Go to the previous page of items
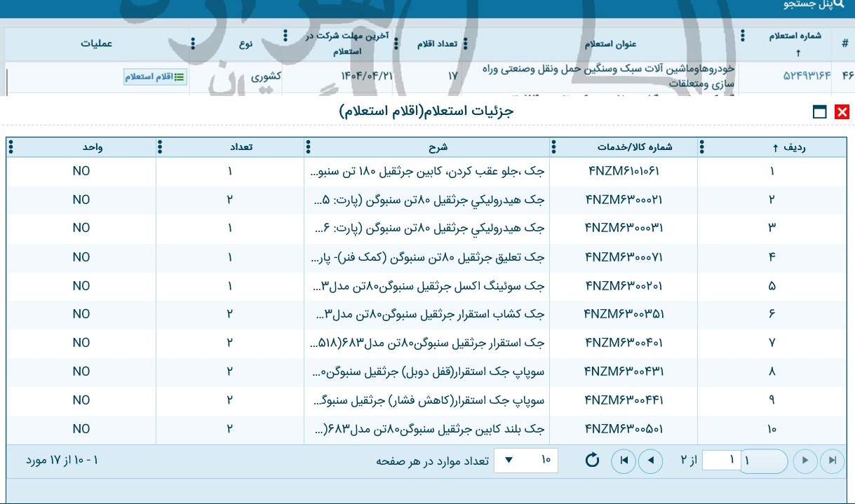The image size is (855, 504). pyautogui.click(x=651, y=460)
